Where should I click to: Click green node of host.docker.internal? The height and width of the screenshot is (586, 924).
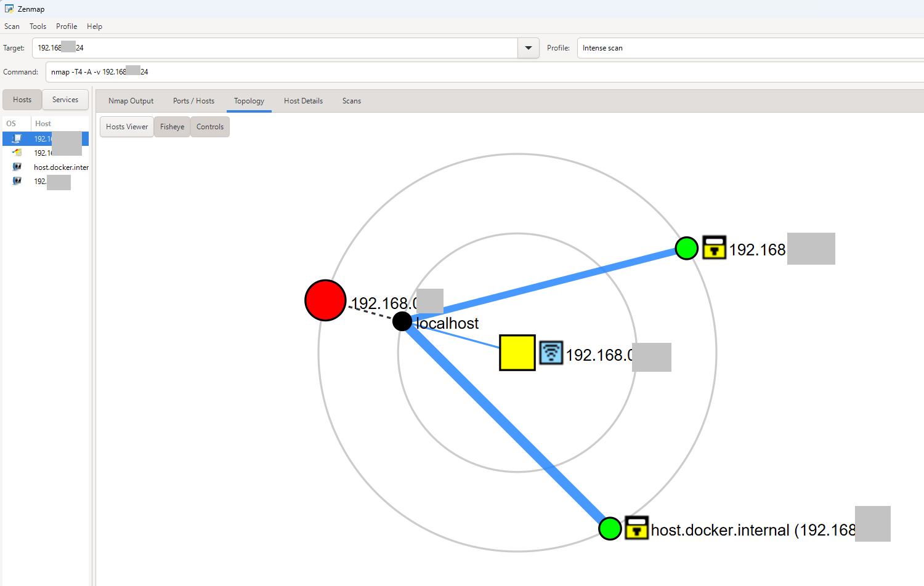coord(610,528)
